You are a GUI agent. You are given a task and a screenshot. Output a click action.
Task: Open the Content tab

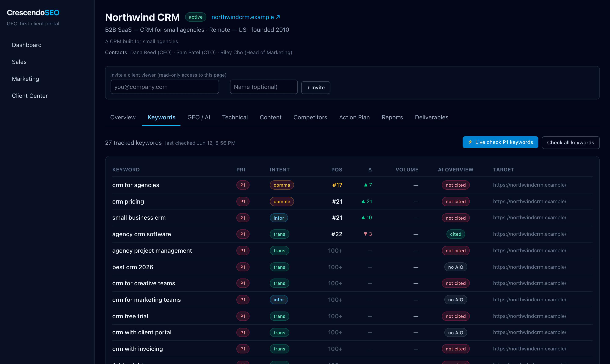(x=270, y=117)
